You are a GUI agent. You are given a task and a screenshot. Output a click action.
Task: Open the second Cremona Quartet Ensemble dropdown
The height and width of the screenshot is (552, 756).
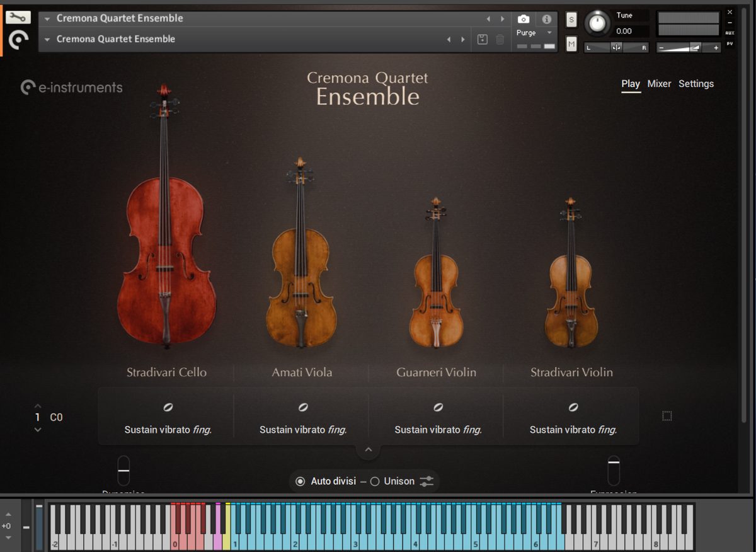click(47, 39)
